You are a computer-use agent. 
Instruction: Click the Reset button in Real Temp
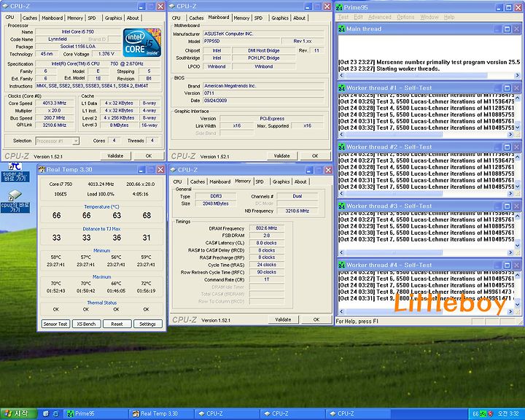coord(117,324)
